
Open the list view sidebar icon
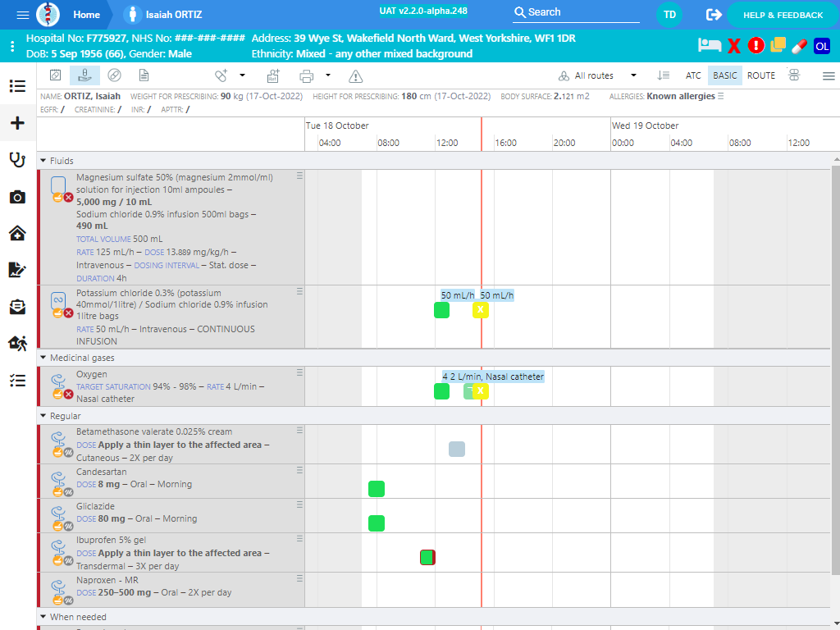[18, 85]
